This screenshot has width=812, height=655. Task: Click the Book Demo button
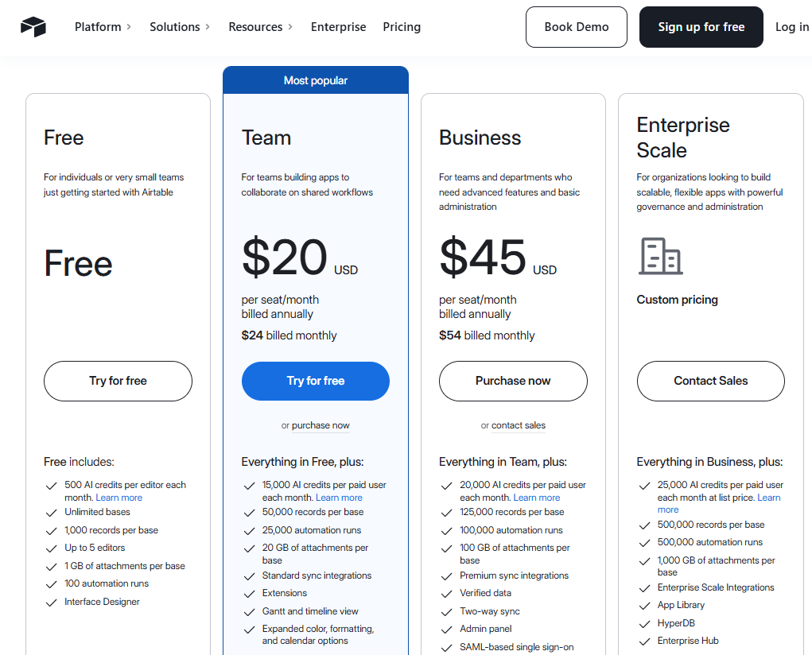pyautogui.click(x=577, y=27)
